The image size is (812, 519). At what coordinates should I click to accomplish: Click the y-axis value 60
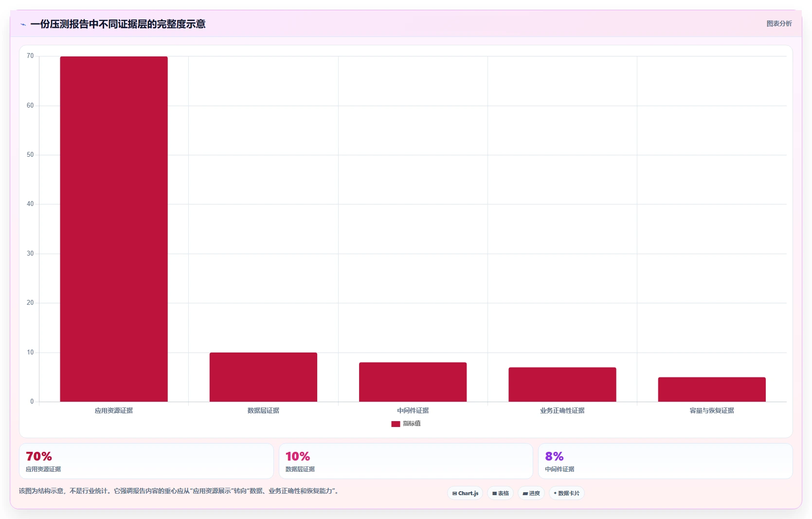tap(30, 106)
